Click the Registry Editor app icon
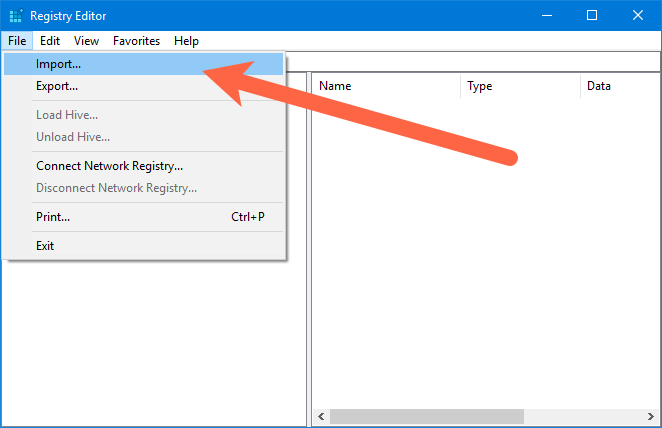 pyautogui.click(x=16, y=16)
